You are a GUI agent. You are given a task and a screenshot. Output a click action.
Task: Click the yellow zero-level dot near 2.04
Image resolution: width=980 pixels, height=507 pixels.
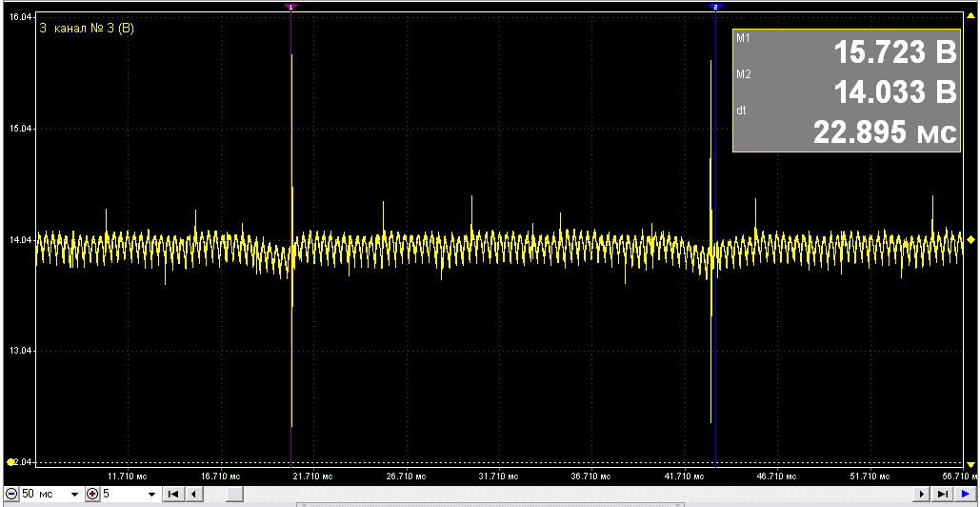pyautogui.click(x=10, y=462)
